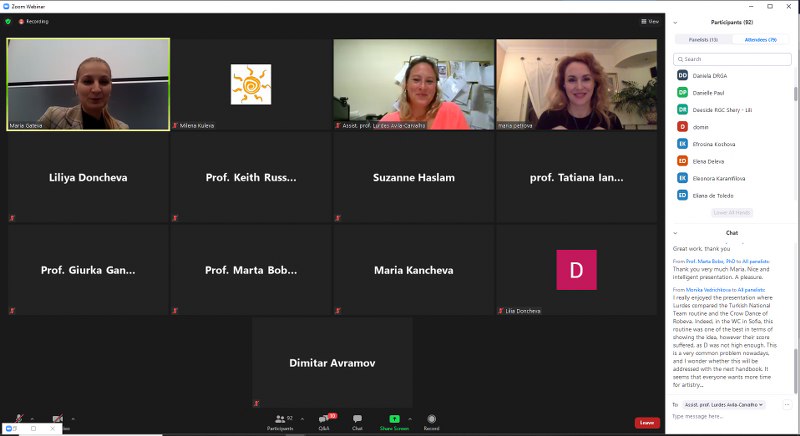Viewport: 800px width, 436px height.
Task: Click the green Share Screen icon
Action: pos(394,419)
